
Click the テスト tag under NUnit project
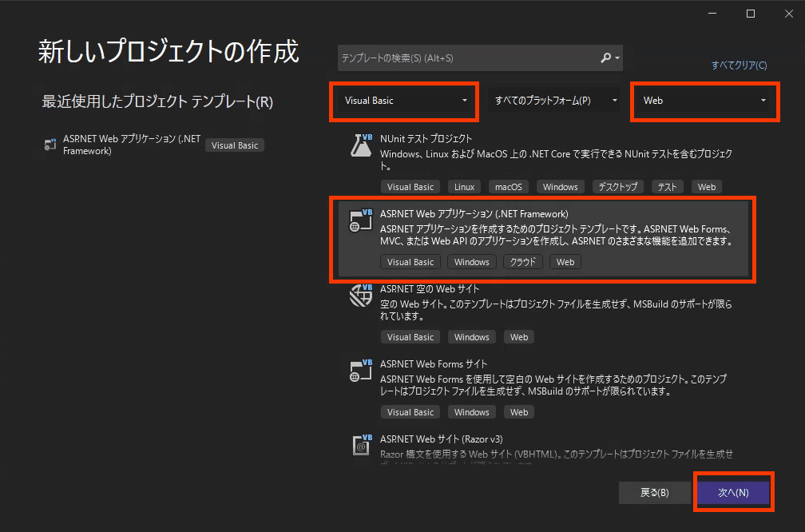pos(668,187)
